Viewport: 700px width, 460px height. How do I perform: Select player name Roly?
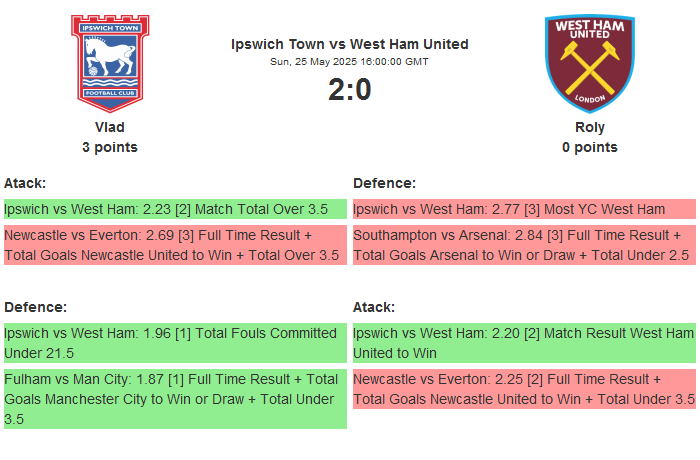(589, 127)
